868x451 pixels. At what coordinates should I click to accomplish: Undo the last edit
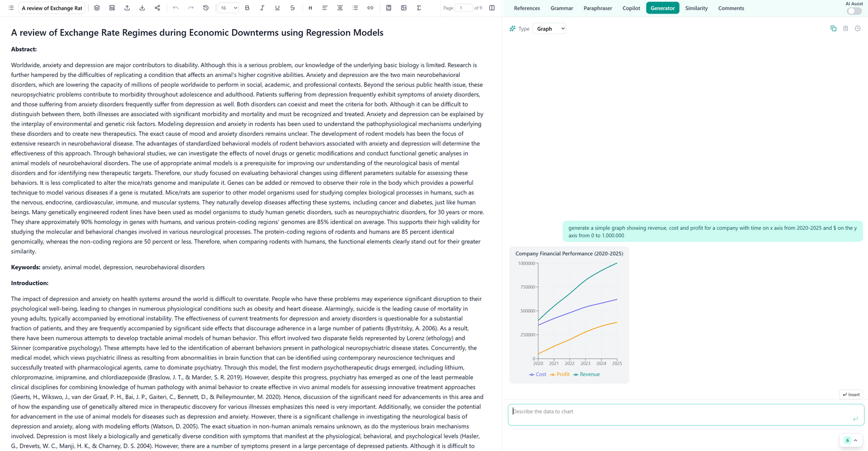[x=175, y=8]
